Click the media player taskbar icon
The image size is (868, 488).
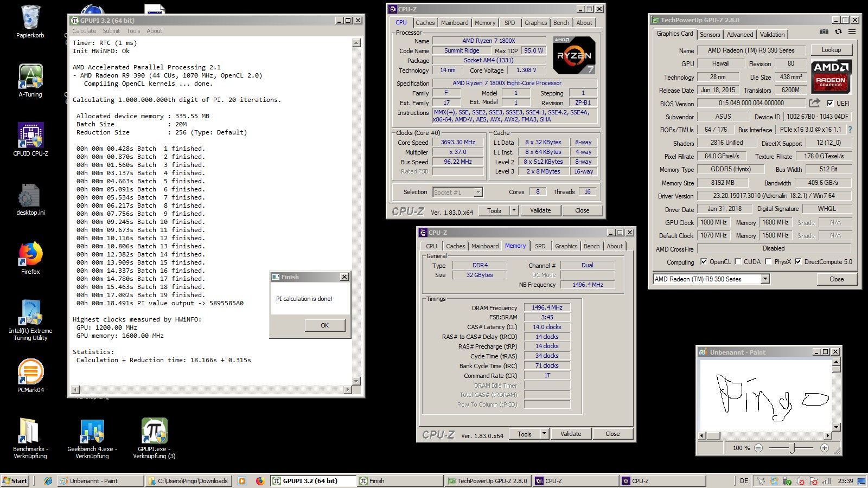coord(242,481)
